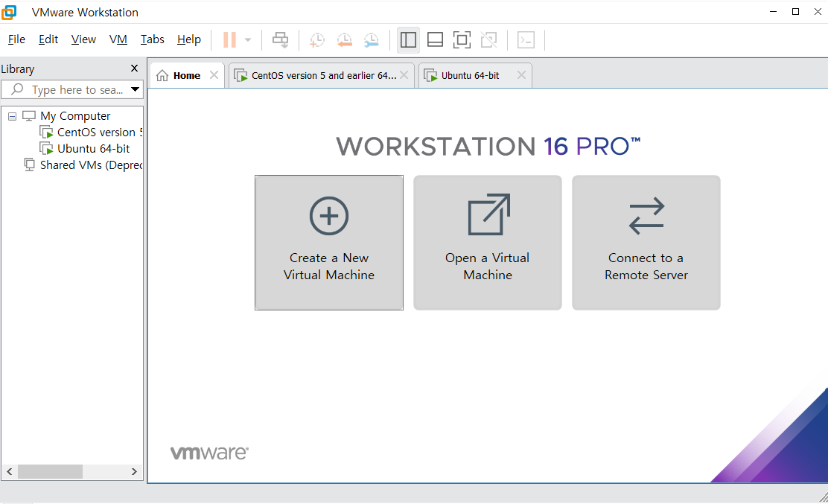The height and width of the screenshot is (504, 828).
Task: Open the snapshot manager wrench-clock icon
Action: point(372,40)
